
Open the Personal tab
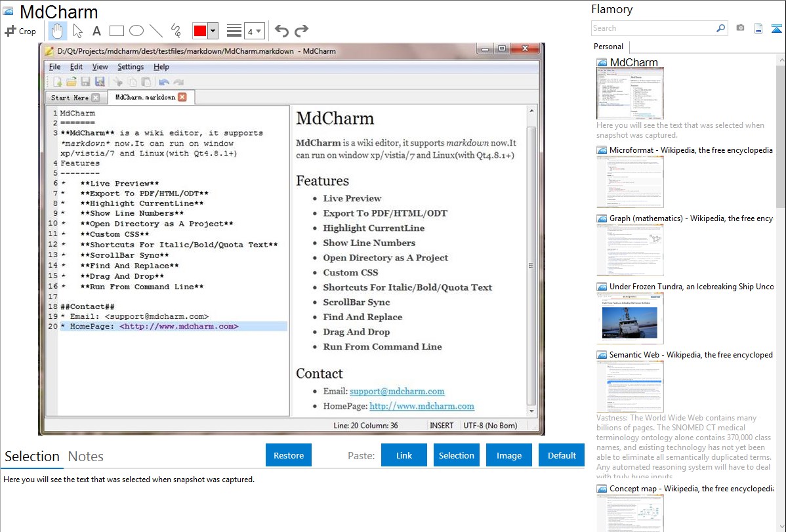click(608, 47)
